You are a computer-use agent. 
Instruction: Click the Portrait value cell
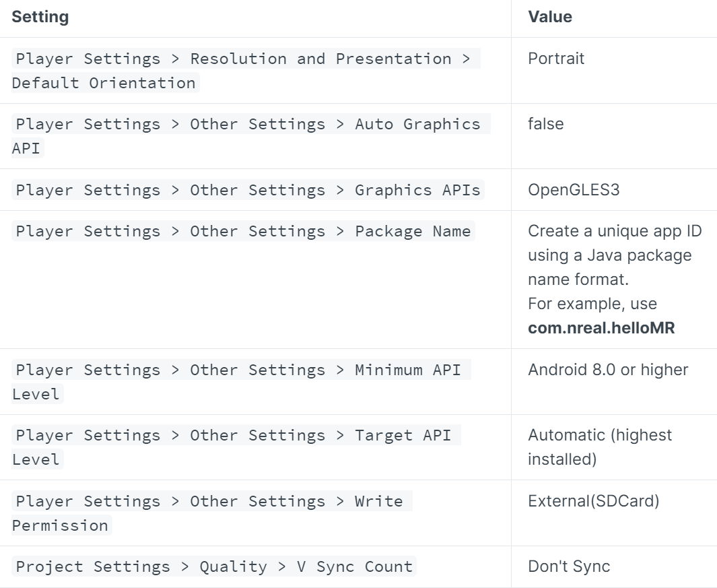pos(556,59)
